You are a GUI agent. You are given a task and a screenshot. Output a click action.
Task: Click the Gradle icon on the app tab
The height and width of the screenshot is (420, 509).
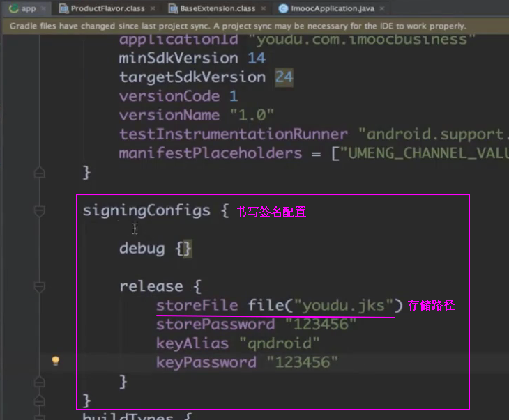click(13, 8)
